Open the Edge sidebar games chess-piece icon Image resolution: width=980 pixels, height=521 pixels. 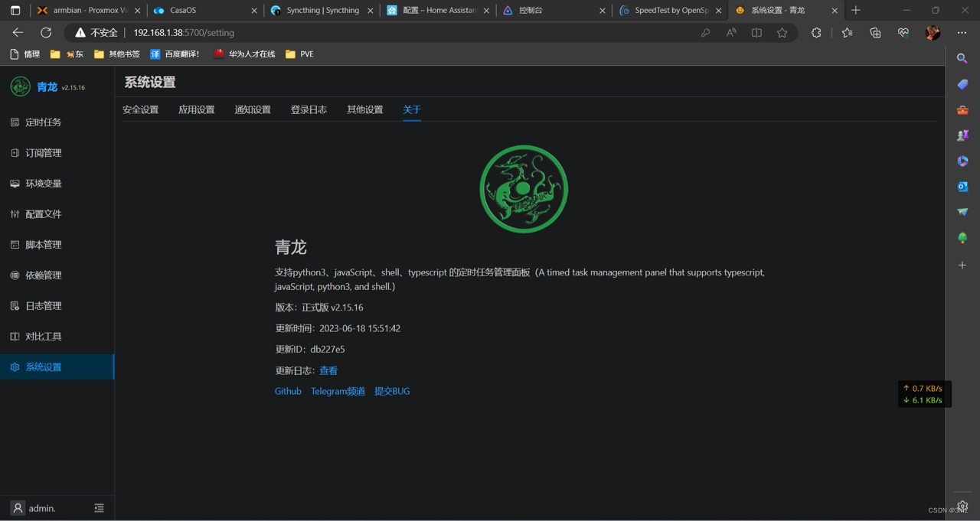tap(962, 135)
